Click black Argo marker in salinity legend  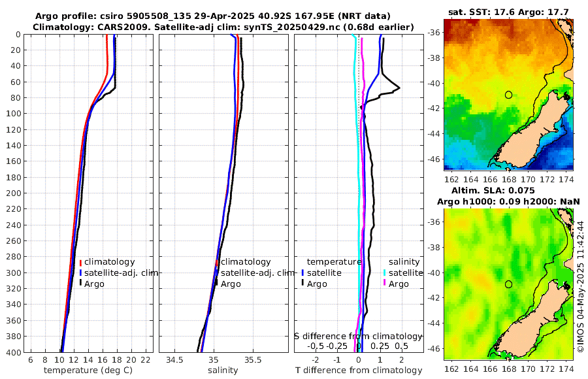(216, 284)
